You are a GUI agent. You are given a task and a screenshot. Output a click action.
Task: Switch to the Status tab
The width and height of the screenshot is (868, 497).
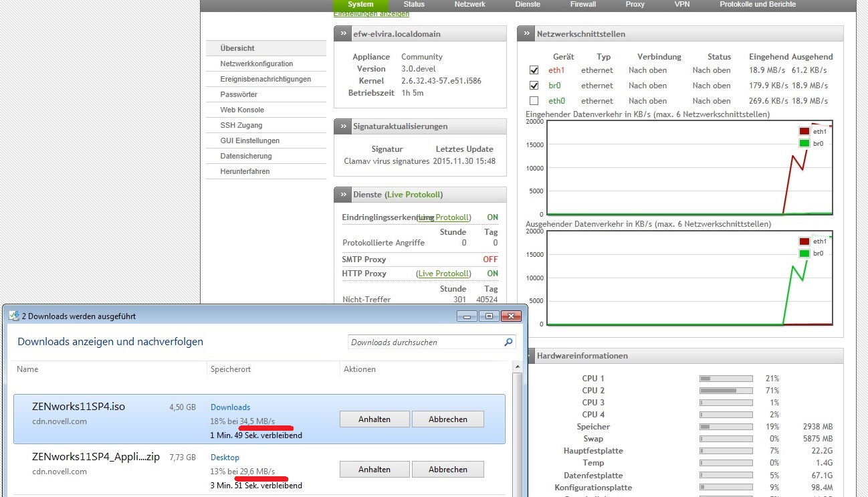(x=414, y=5)
